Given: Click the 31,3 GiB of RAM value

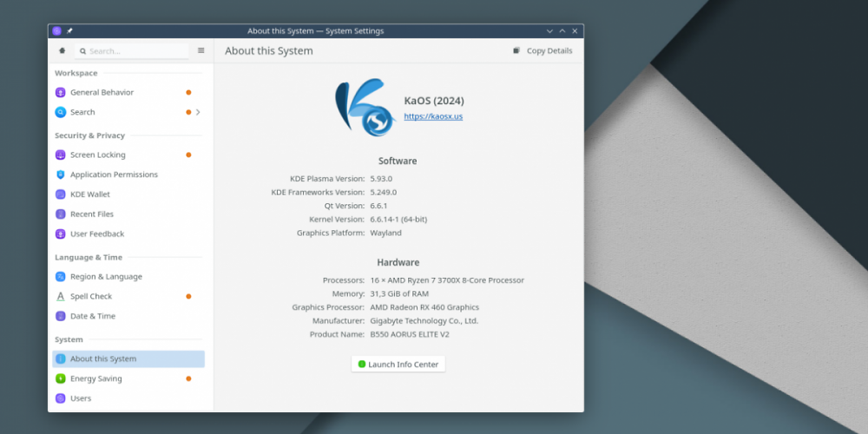Looking at the screenshot, I should (x=399, y=294).
